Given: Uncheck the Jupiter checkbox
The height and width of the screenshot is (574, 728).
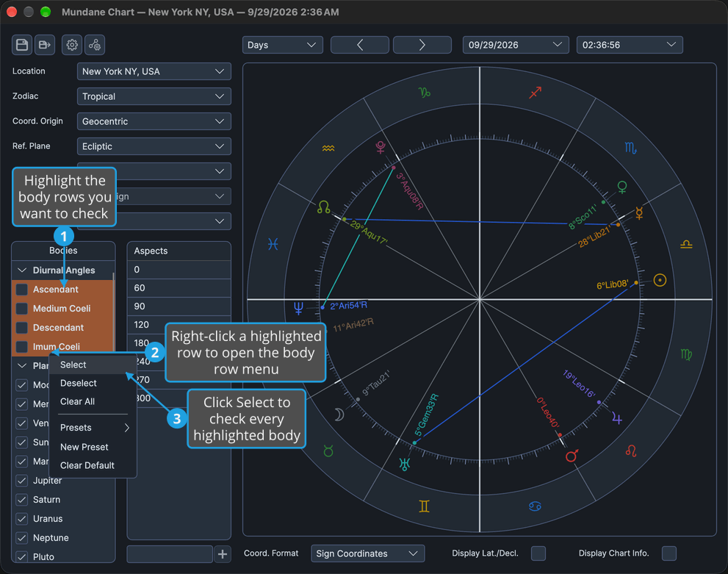Looking at the screenshot, I should pos(22,480).
